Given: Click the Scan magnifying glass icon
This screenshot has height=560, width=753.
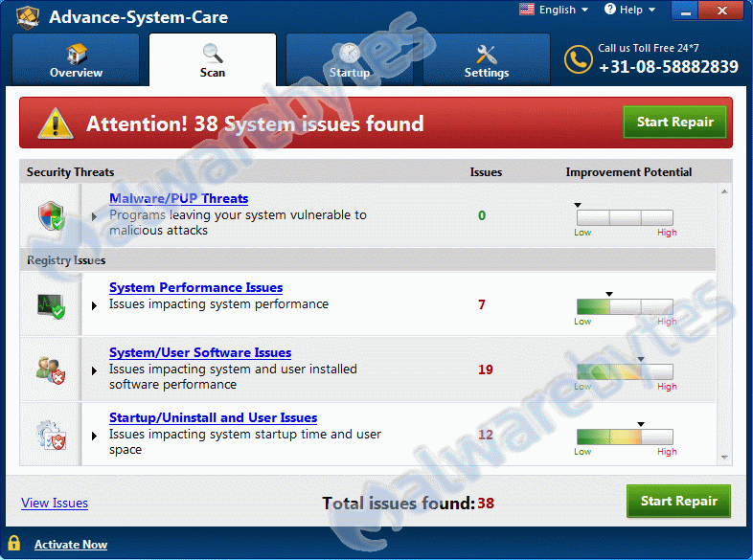Looking at the screenshot, I should pyautogui.click(x=213, y=54).
